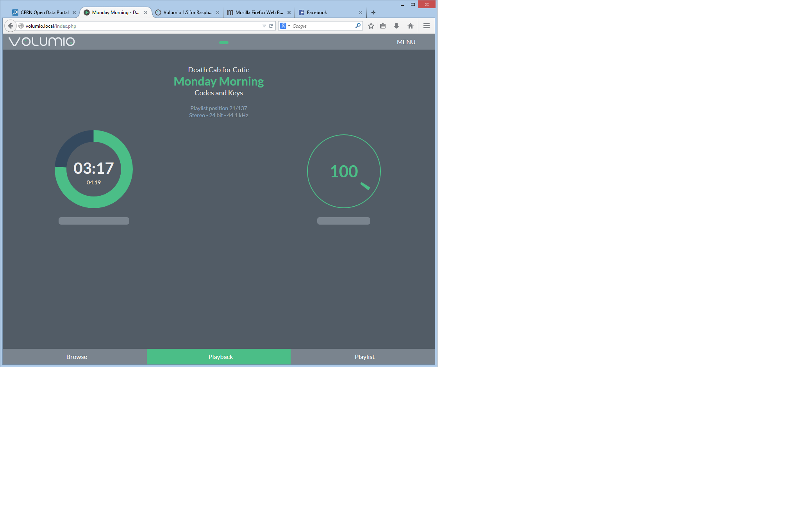Select Monday Morning song title

pos(218,81)
